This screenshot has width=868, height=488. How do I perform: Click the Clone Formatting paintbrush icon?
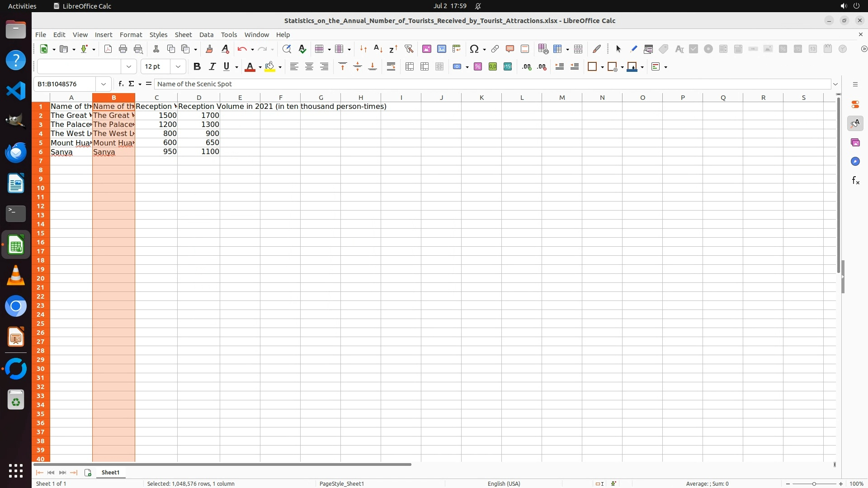click(x=209, y=49)
